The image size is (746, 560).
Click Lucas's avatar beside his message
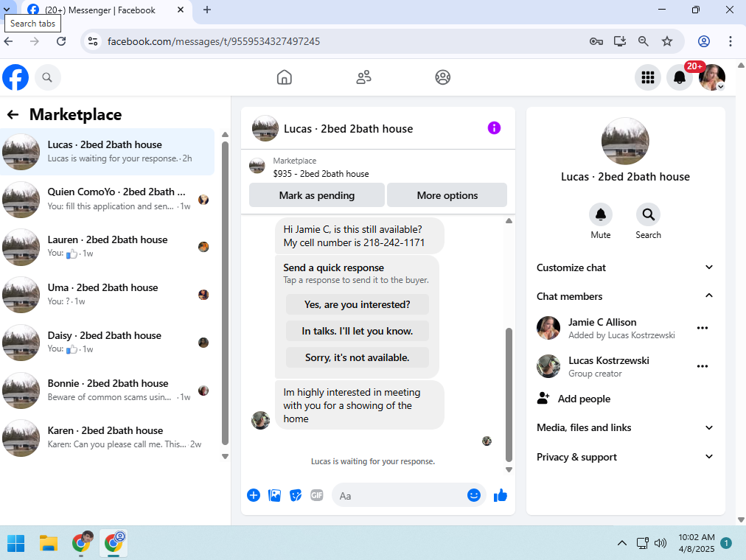coord(261,420)
